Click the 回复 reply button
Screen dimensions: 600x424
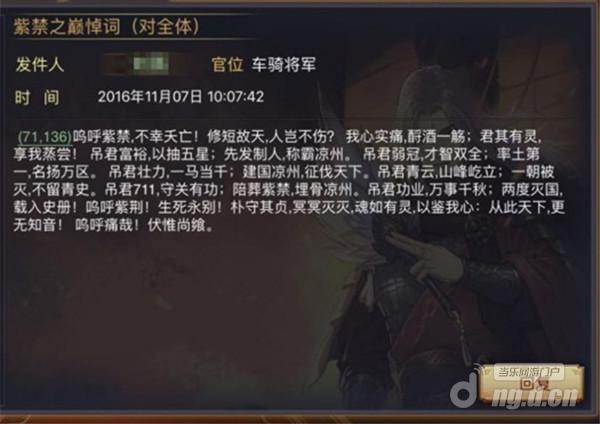(532, 385)
